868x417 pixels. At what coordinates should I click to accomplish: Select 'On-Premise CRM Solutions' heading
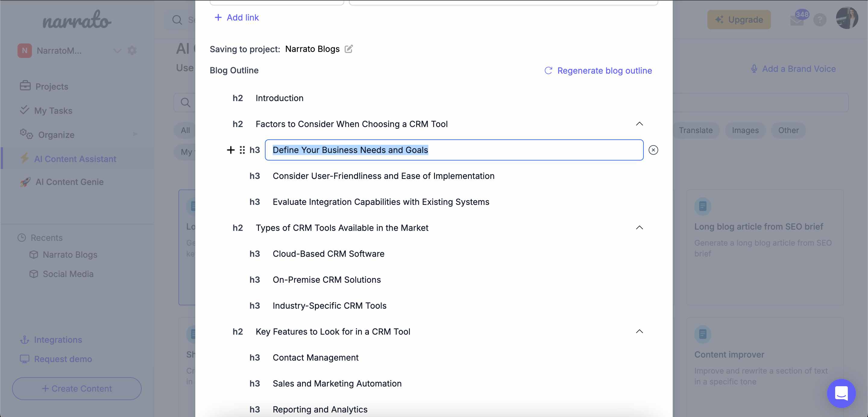point(326,280)
